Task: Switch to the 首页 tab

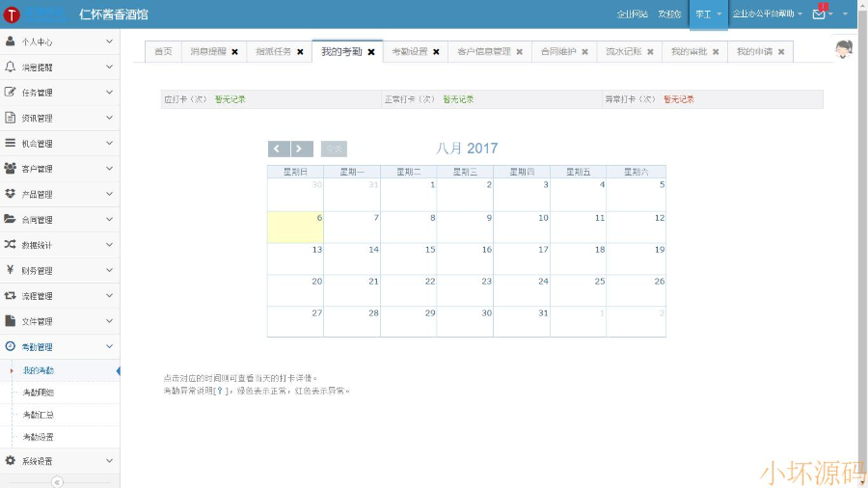Action: [163, 51]
